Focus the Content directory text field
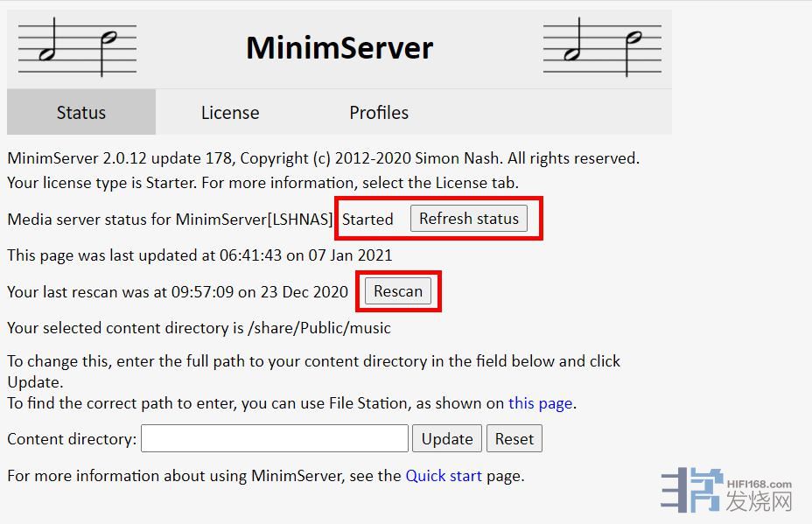This screenshot has height=524, width=812. click(274, 439)
